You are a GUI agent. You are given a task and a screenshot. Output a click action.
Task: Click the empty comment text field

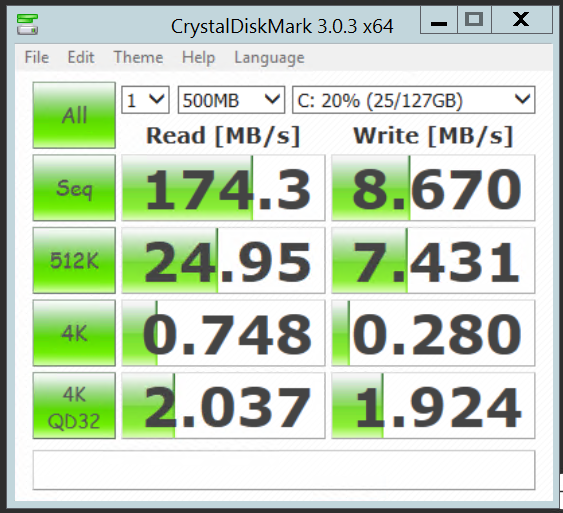[x=284, y=470]
